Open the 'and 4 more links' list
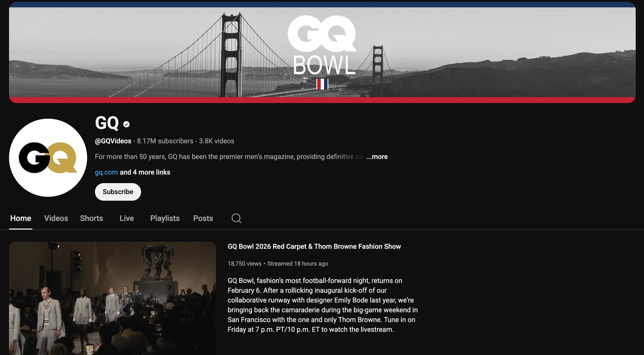Image resolution: width=644 pixels, height=355 pixels. 145,172
